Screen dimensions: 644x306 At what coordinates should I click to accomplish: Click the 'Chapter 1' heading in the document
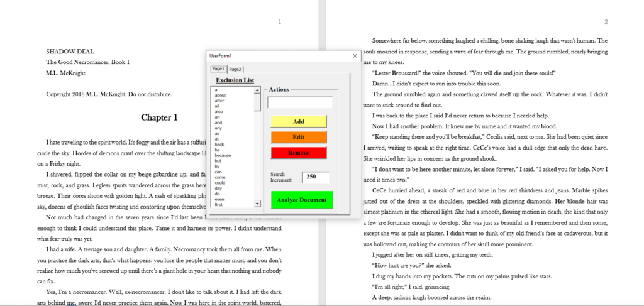159,117
